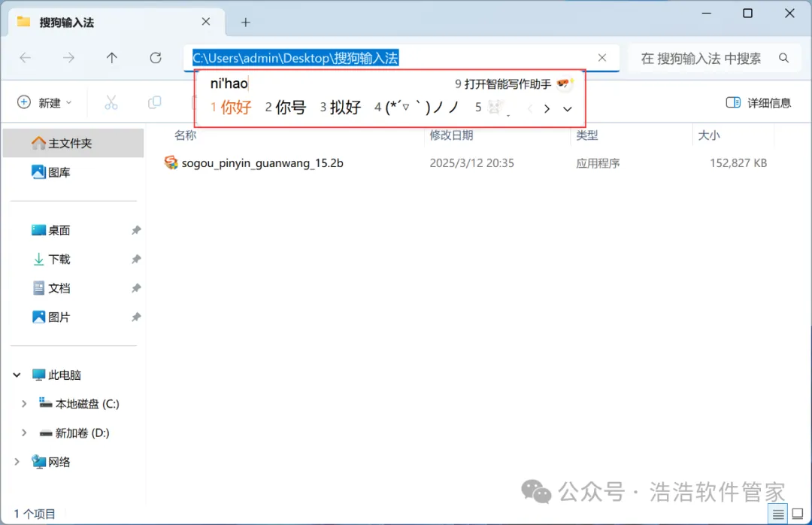The width and height of the screenshot is (812, 525).
Task: Open 打开智能写作助手 option 9
Action: tap(503, 84)
